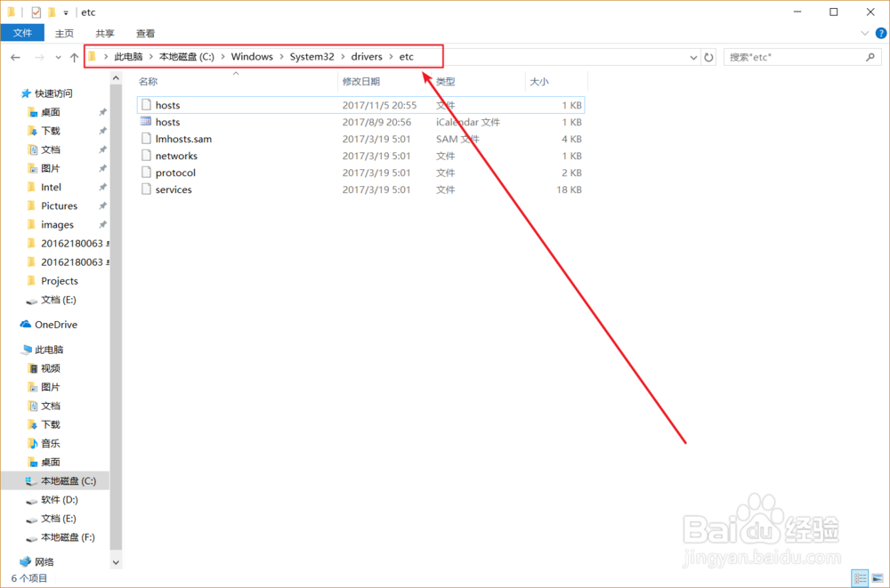Select the hosts file dated 2017/11/5

[360, 105]
